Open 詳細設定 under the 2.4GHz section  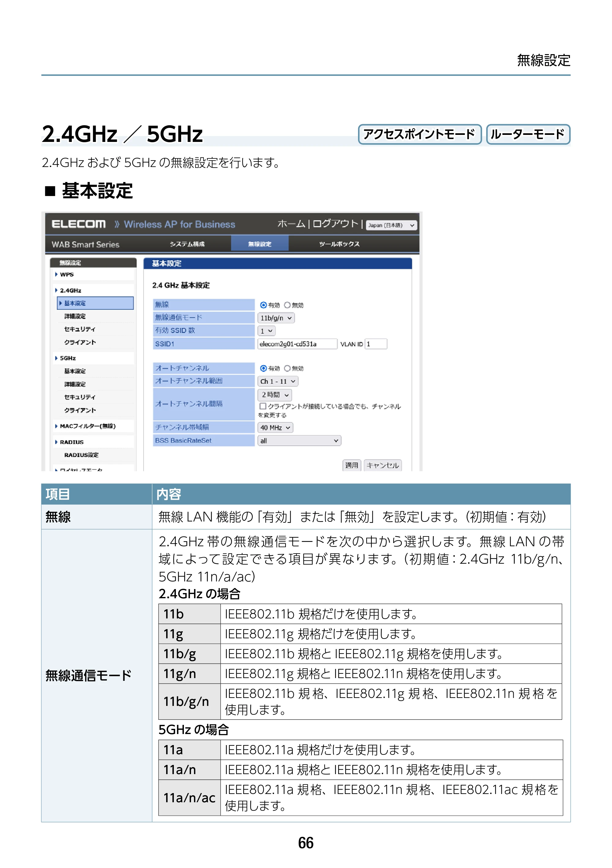tap(75, 317)
